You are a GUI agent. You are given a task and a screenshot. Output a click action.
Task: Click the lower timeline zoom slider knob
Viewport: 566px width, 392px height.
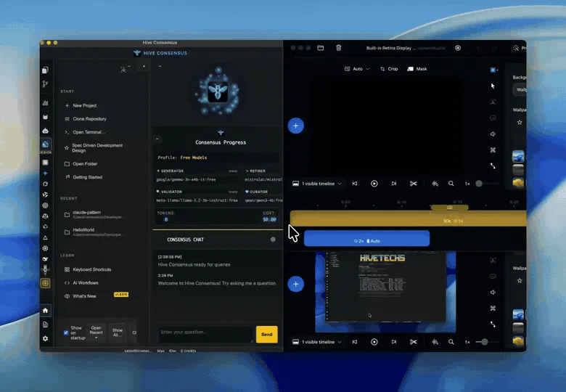tap(485, 342)
